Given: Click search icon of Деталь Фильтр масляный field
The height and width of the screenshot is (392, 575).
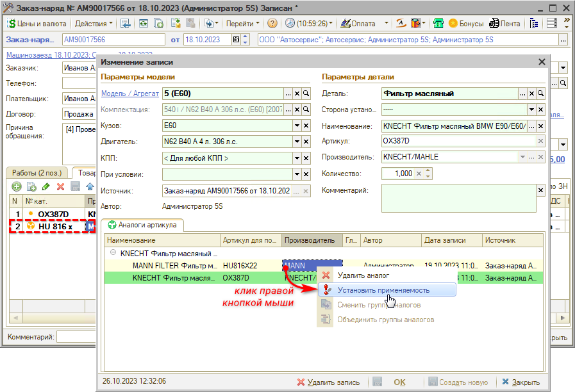Looking at the screenshot, I should [x=540, y=94].
